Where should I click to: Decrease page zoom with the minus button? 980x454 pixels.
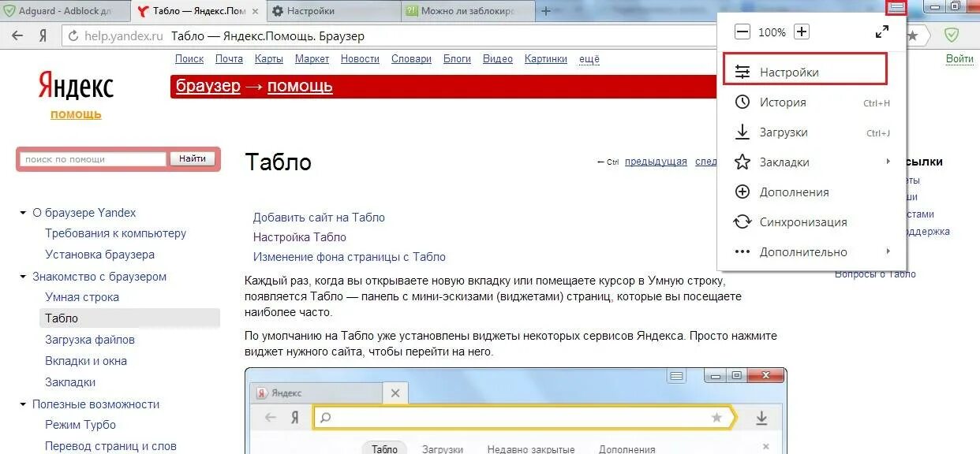[x=742, y=32]
